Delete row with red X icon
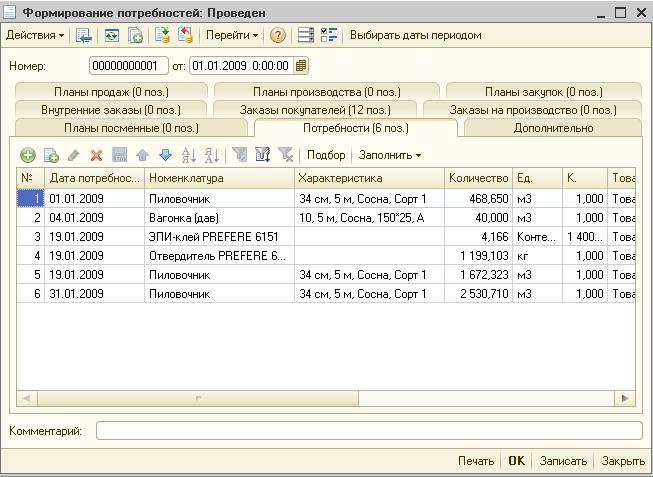Viewport: 653px width, 477px height. [96, 155]
